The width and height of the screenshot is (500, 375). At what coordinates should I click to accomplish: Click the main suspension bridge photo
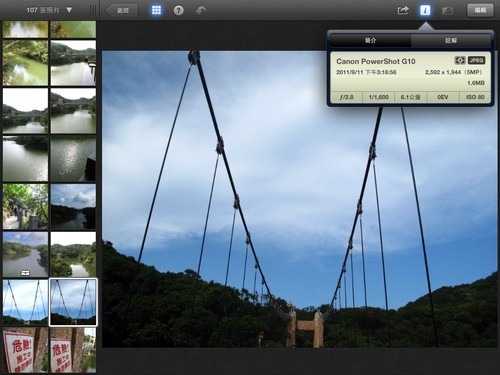[299, 199]
